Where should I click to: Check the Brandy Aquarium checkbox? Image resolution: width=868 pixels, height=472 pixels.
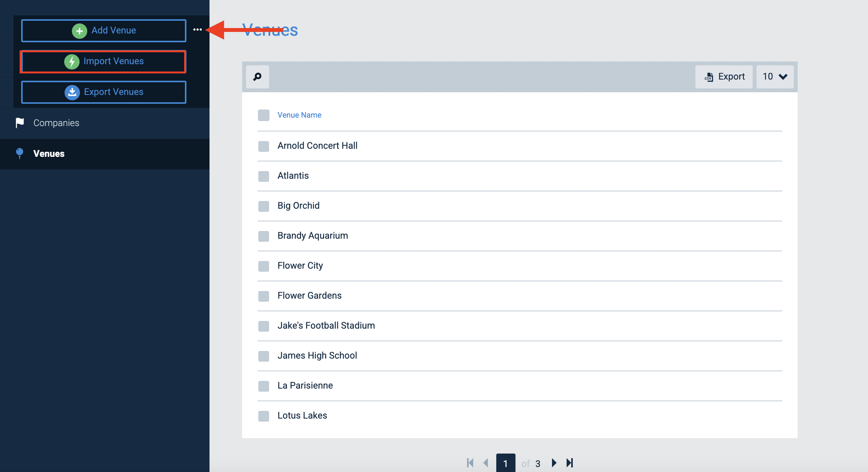[x=264, y=236]
